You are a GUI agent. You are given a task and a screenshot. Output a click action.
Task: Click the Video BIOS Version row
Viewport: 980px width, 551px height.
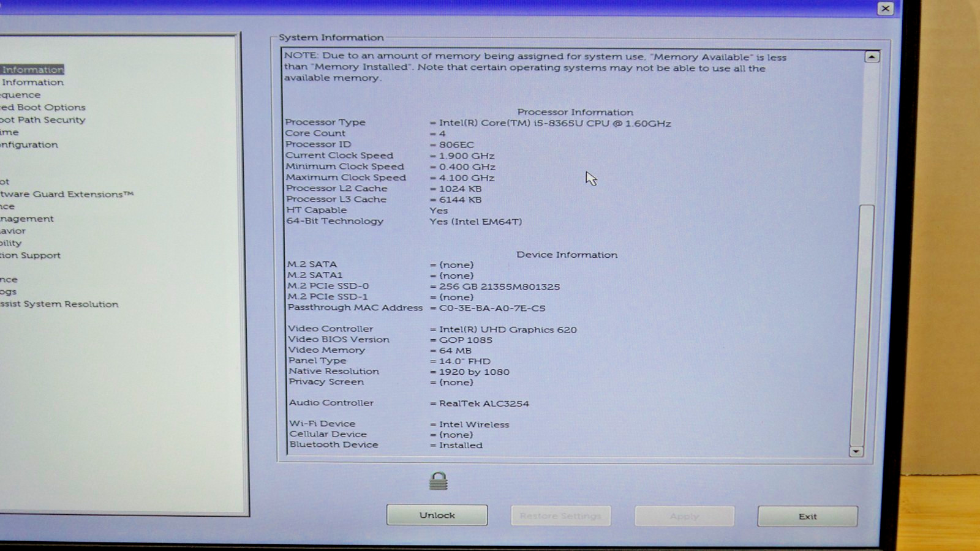click(x=390, y=339)
